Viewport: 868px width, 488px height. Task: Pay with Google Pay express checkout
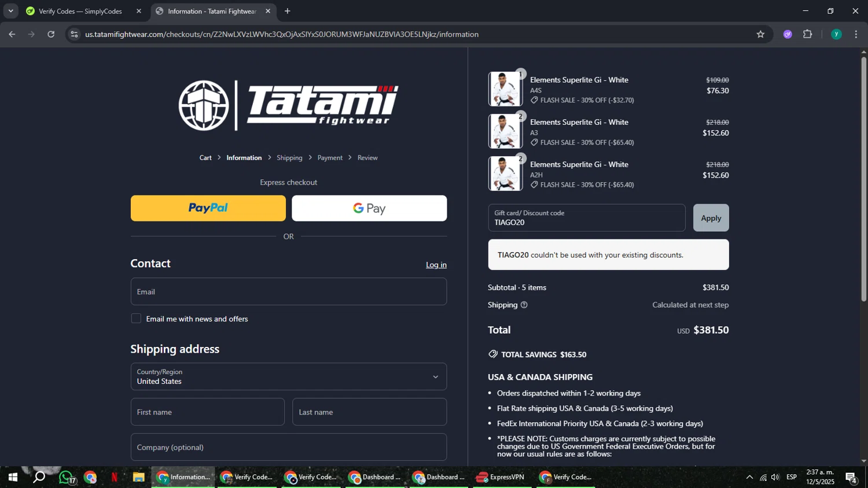(x=369, y=208)
